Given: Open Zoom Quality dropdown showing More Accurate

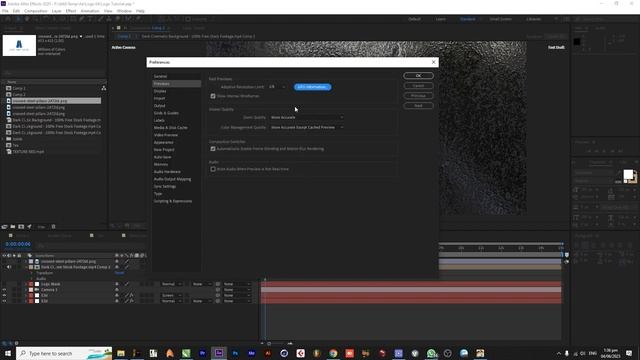Looking at the screenshot, I should click(x=307, y=118).
